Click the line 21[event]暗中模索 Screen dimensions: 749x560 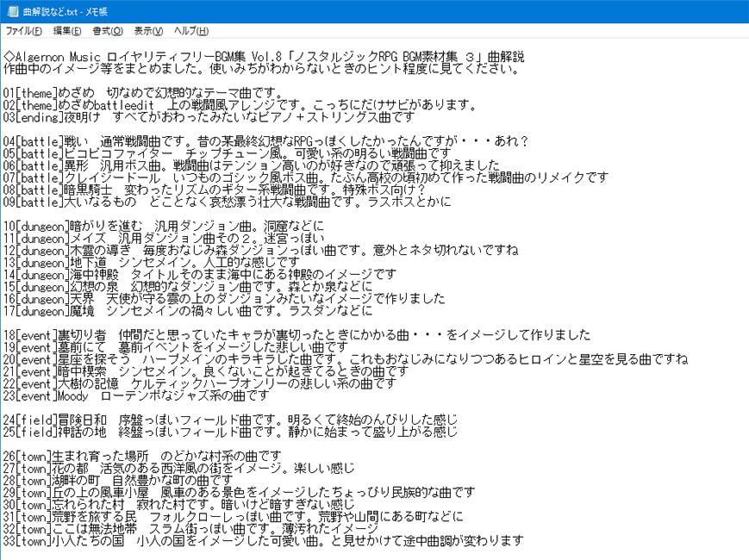(206, 371)
